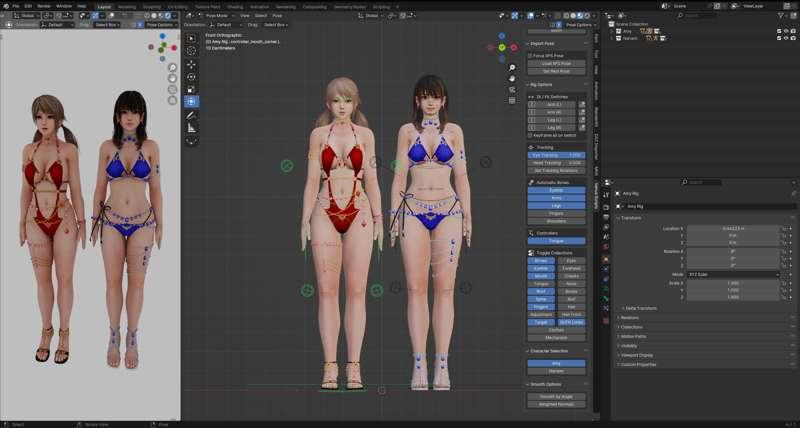The image size is (800, 428).
Task: Switch to the Scripting workspace tab
Action: tap(381, 7)
